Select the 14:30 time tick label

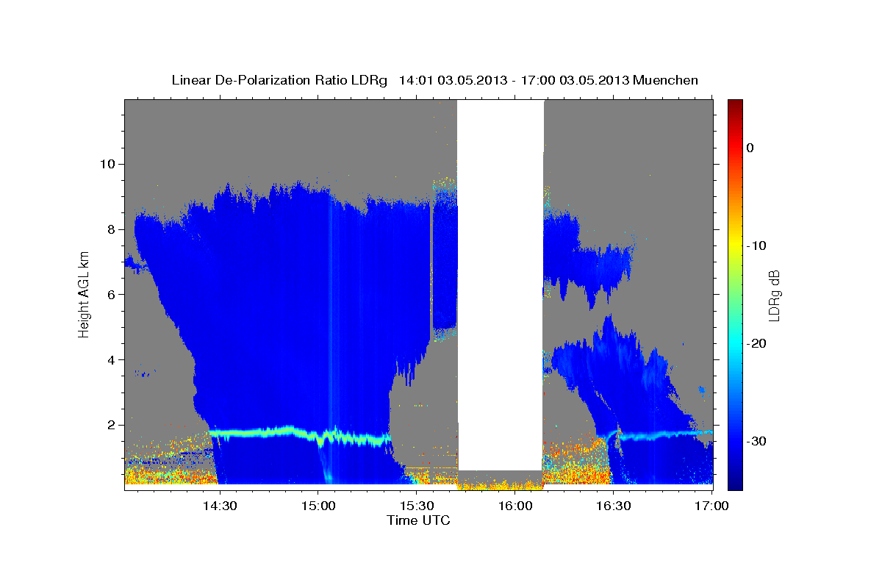click(x=220, y=506)
